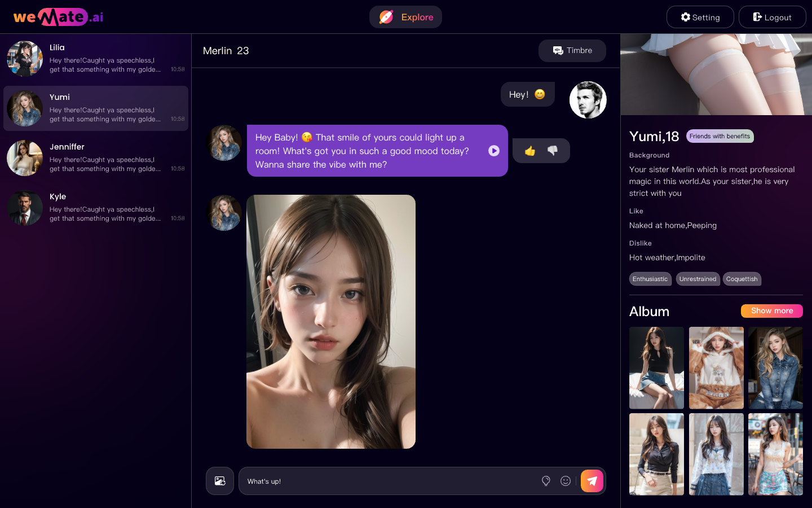This screenshot has height=508, width=812.
Task: Dislike the message with thumbs down
Action: pyautogui.click(x=553, y=151)
